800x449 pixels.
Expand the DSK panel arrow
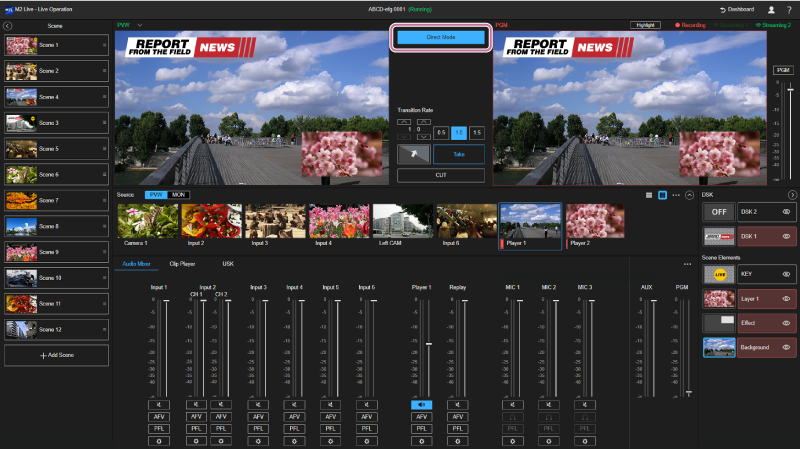pyautogui.click(x=792, y=195)
